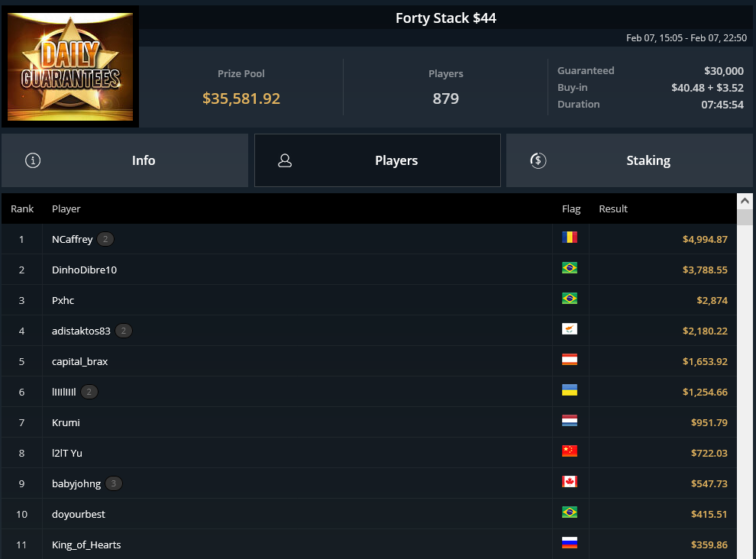
Task: Click the Russia flag for King_of_Hearts
Action: (570, 543)
